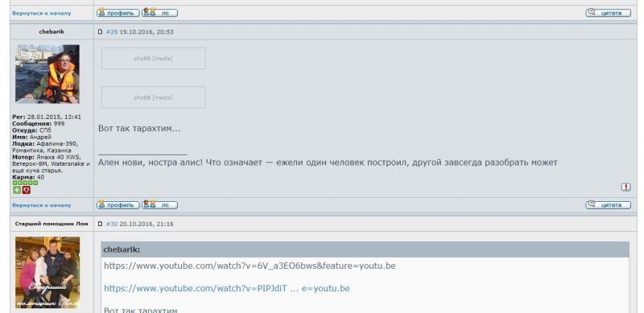The image size is (644, 313).
Task: Click first phpBB media placeholder
Action: tap(154, 58)
